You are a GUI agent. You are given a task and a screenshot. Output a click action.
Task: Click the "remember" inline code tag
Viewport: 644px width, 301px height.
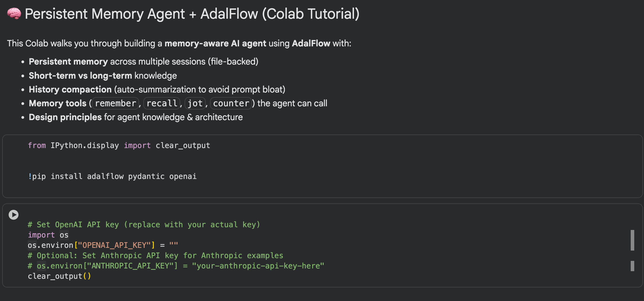click(x=115, y=103)
